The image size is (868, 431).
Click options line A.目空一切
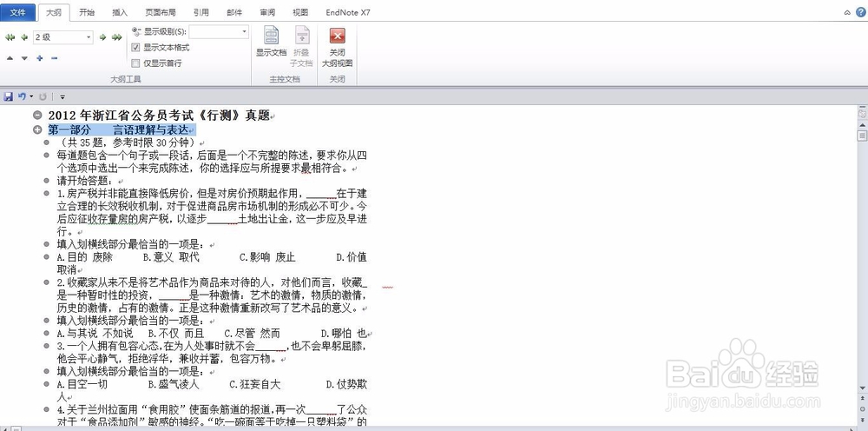click(x=212, y=390)
